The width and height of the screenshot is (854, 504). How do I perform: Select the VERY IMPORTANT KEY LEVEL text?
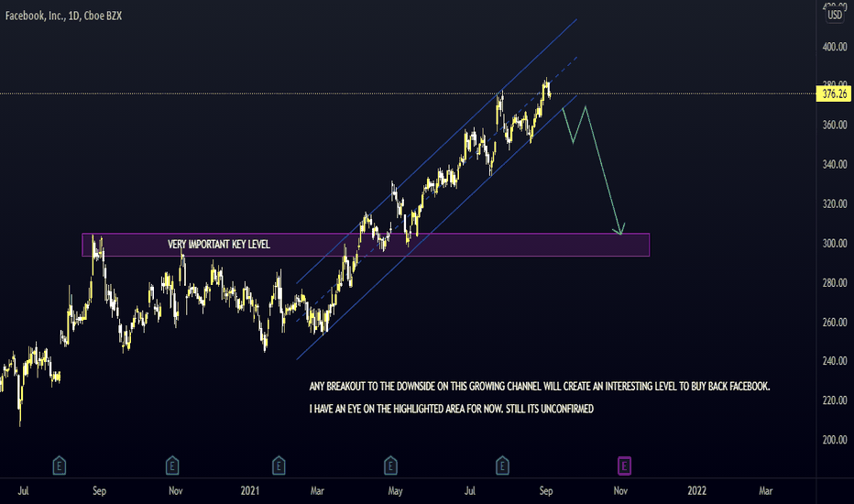point(219,244)
